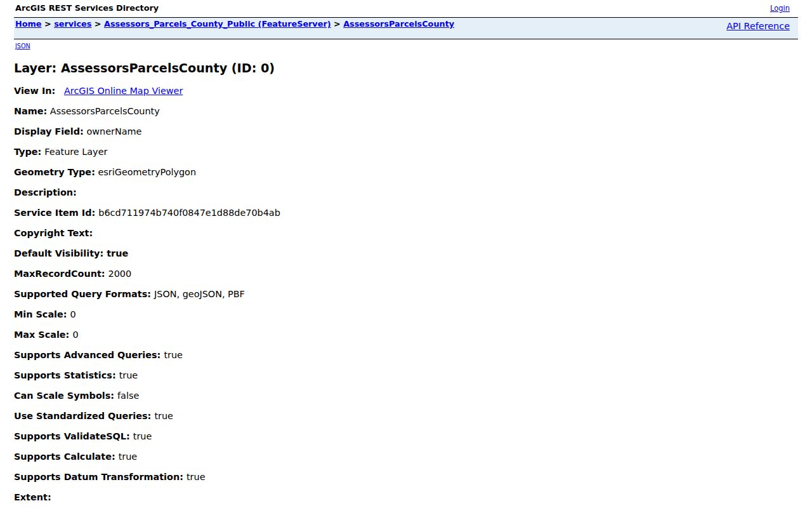Click the ArcGIS REST Services Directory title

tap(87, 8)
